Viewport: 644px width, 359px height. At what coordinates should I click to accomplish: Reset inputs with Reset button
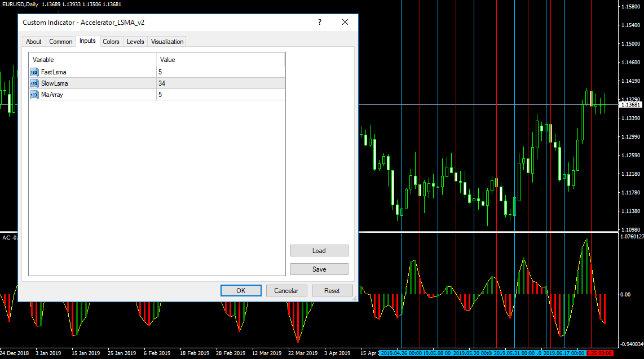point(332,290)
